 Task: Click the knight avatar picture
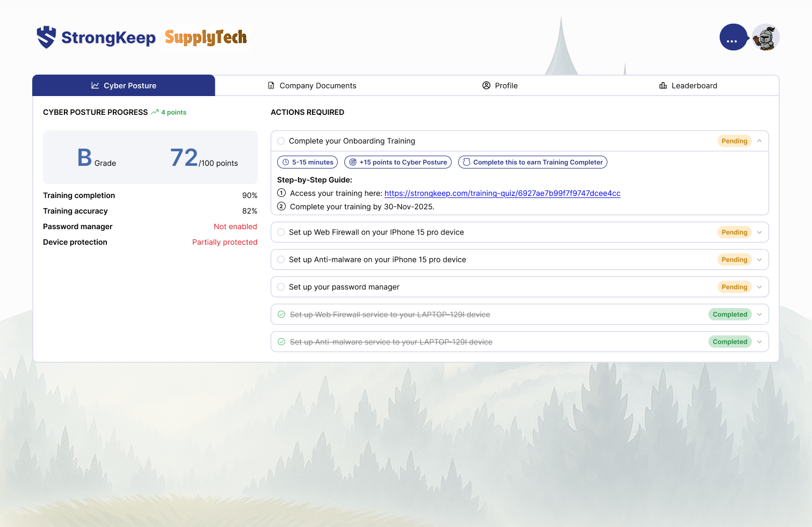point(766,38)
